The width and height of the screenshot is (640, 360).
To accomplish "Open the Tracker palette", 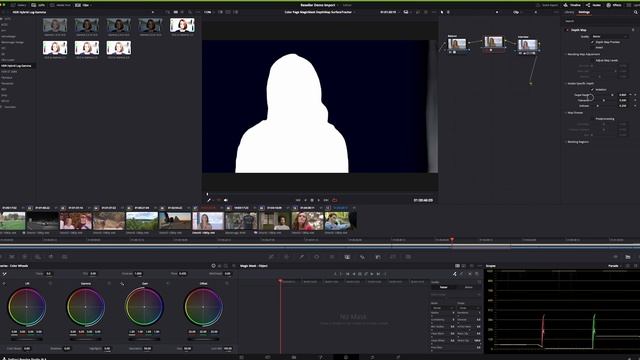I will tap(332, 257).
